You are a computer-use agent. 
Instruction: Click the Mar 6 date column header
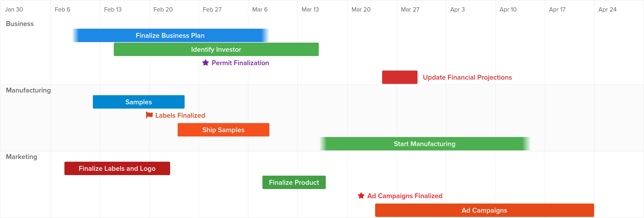[x=260, y=9]
